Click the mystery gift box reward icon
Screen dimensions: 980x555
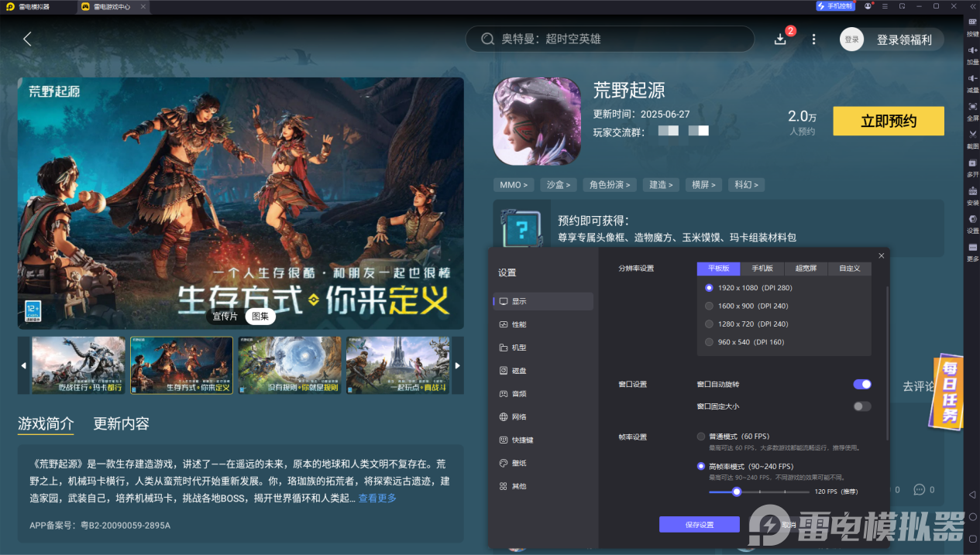521,228
